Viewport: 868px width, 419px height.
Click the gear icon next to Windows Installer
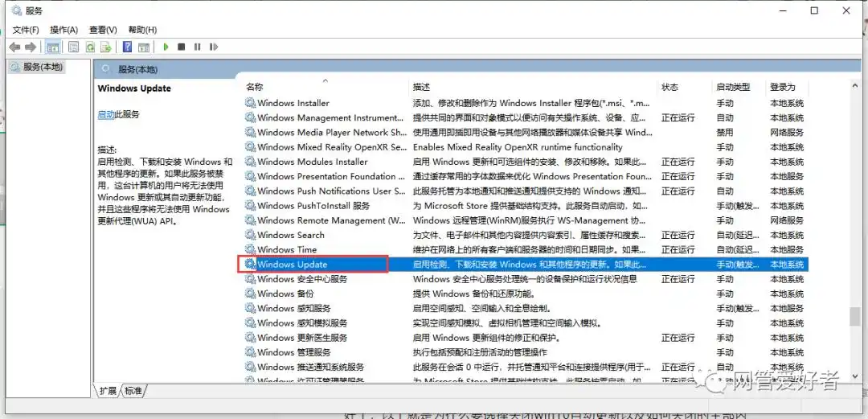250,103
